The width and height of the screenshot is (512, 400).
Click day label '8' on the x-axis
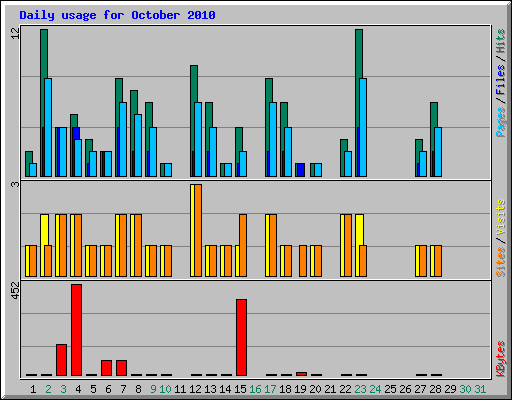pos(138,389)
